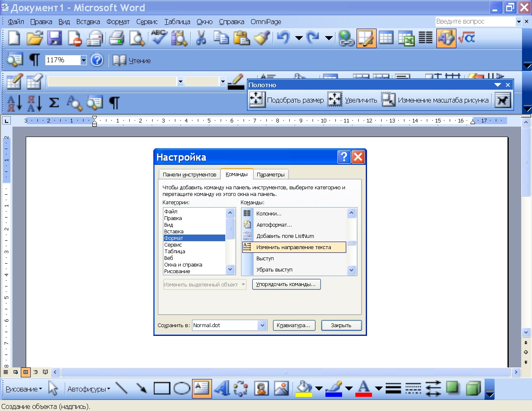The width and height of the screenshot is (532, 411).
Task: Toggle canvas text wrapping on the Полотно toolbar
Action: 502,100
